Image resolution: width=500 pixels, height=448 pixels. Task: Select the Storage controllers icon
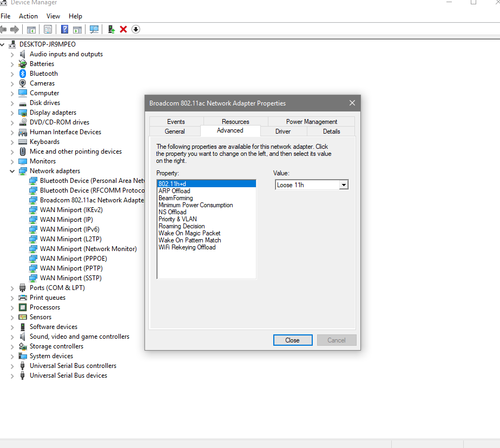coord(23,346)
